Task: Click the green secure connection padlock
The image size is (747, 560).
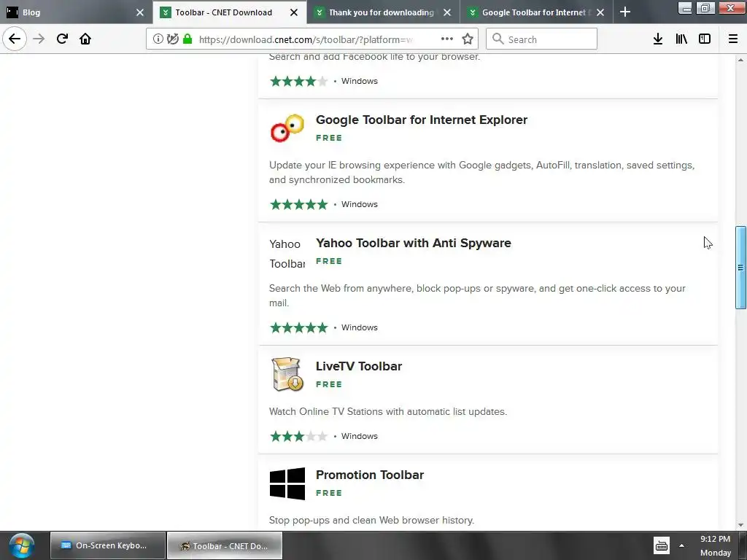Action: pyautogui.click(x=187, y=39)
